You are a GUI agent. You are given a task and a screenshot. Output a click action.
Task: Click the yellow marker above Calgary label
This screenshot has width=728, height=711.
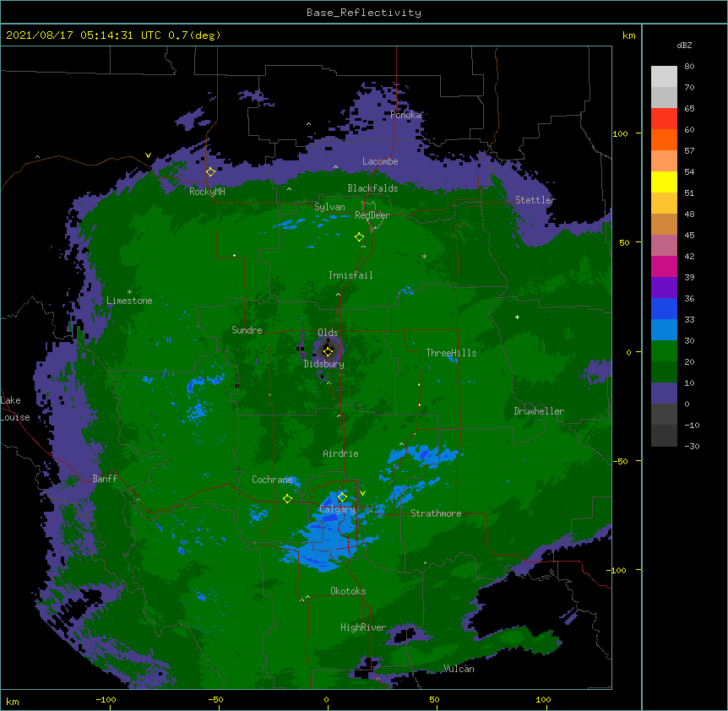point(342,497)
